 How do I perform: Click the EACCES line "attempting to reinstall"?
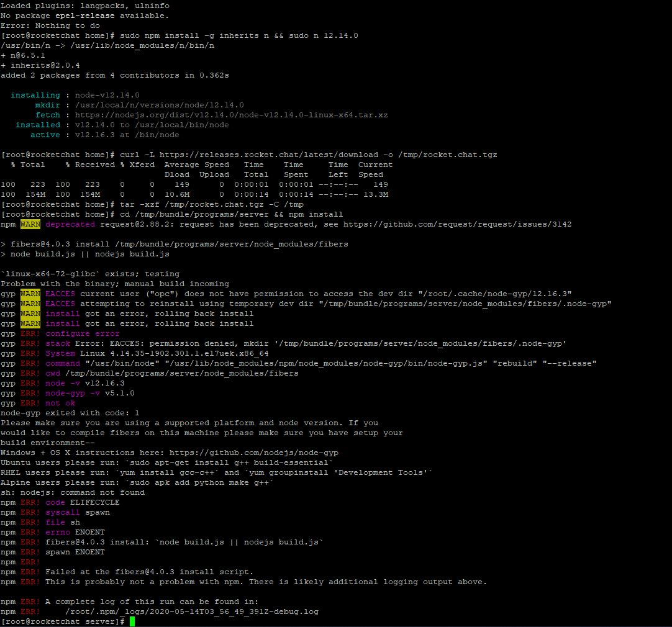pyautogui.click(x=306, y=303)
